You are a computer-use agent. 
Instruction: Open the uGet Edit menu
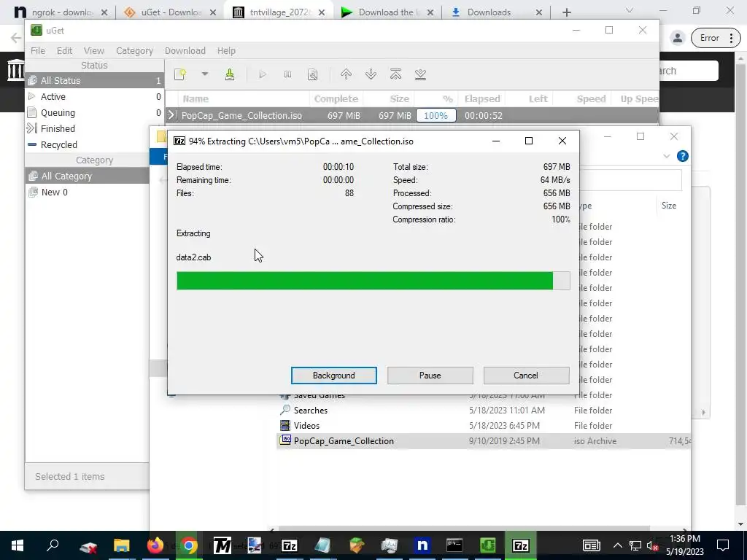64,50
